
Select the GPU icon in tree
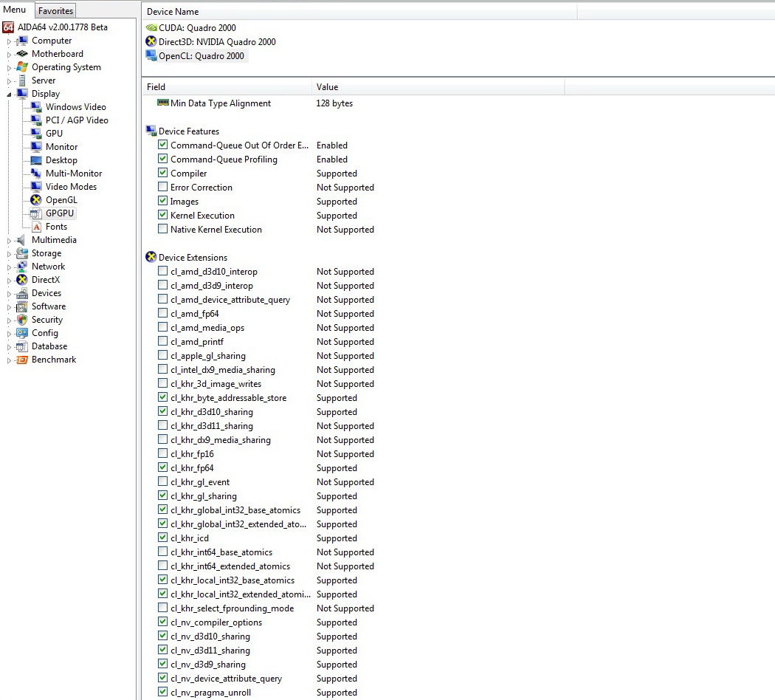[36, 134]
